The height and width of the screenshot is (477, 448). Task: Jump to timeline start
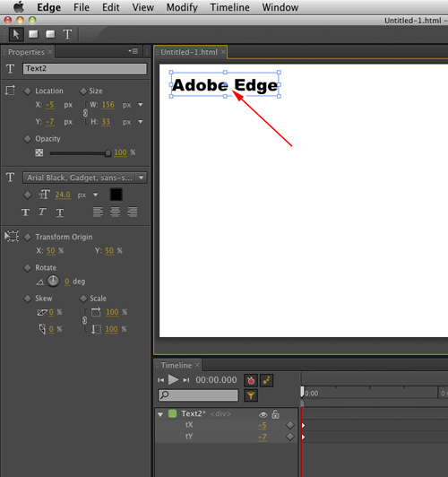click(x=160, y=380)
